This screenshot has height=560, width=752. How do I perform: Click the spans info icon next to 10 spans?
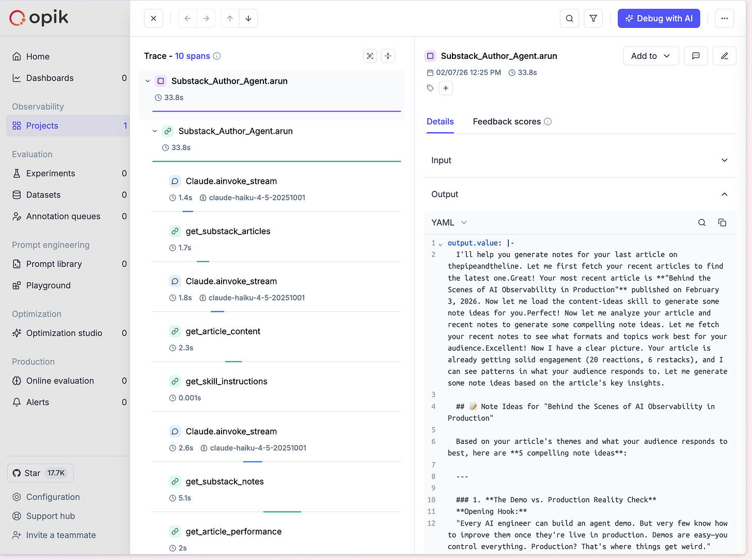(x=217, y=56)
